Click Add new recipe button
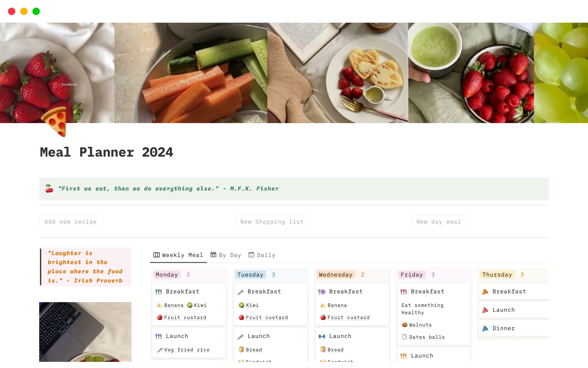 point(70,221)
